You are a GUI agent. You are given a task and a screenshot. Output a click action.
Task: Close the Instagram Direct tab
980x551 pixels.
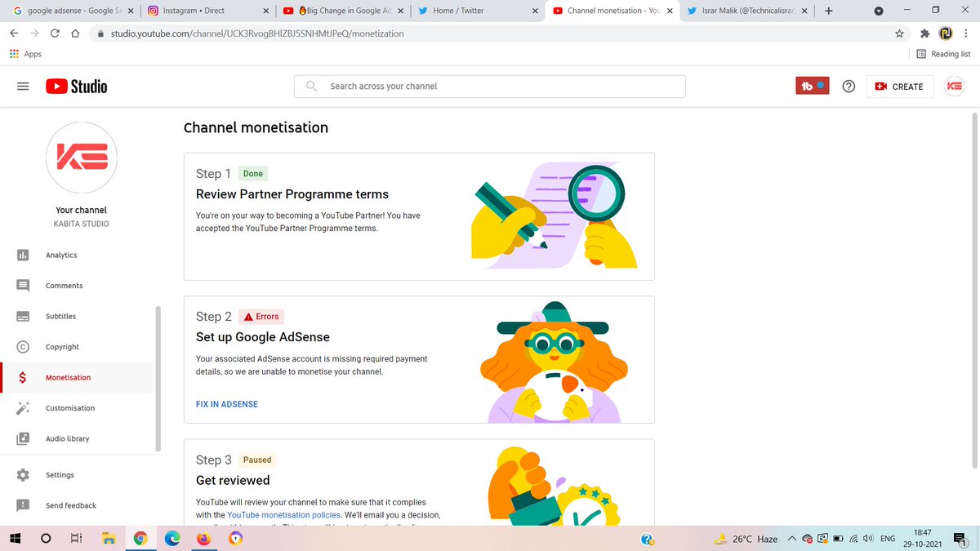tap(266, 11)
